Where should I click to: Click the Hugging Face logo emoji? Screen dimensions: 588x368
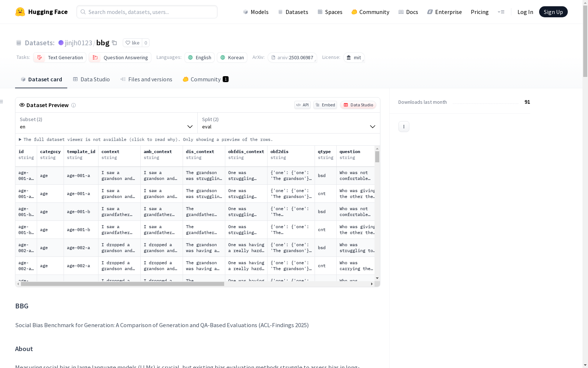(x=20, y=12)
